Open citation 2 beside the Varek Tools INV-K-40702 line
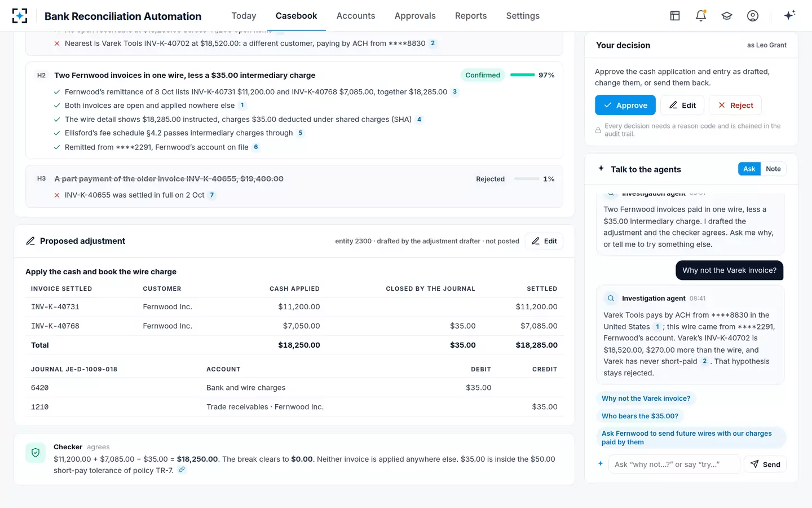 pos(433,43)
